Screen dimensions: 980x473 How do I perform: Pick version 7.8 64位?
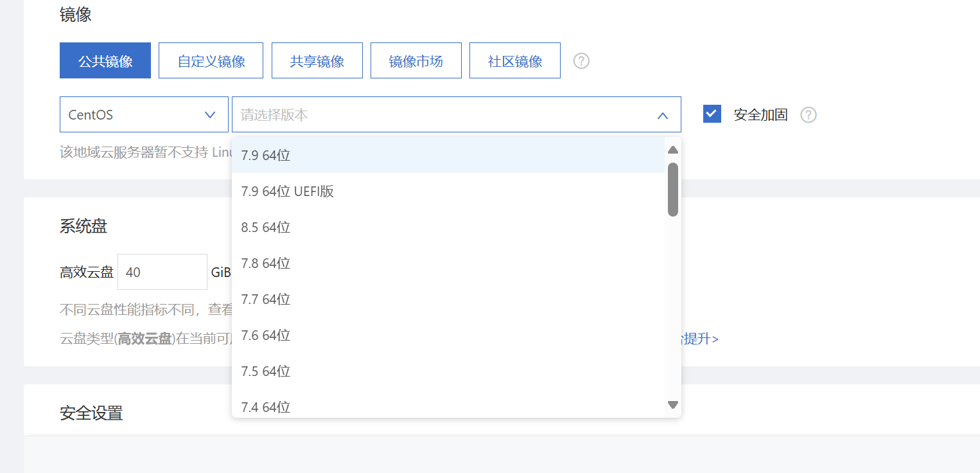tap(448, 263)
